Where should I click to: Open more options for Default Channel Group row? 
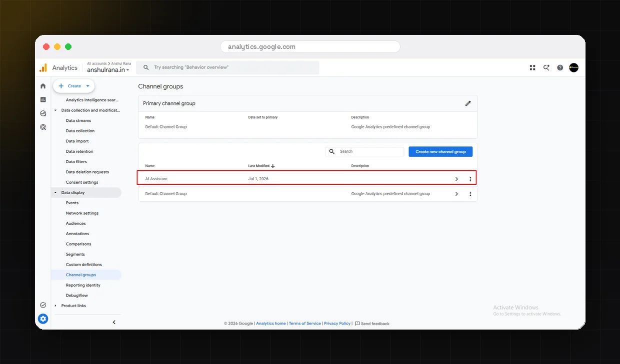pos(470,194)
